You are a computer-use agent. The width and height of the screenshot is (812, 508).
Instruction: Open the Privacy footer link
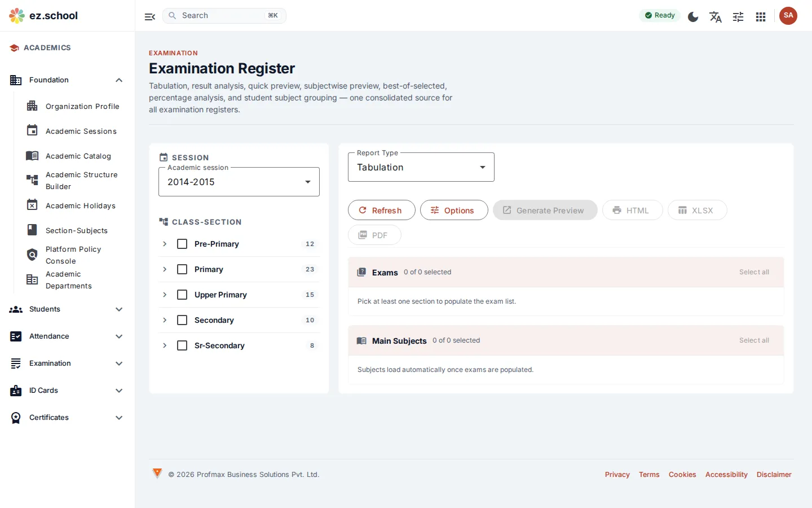(x=617, y=475)
